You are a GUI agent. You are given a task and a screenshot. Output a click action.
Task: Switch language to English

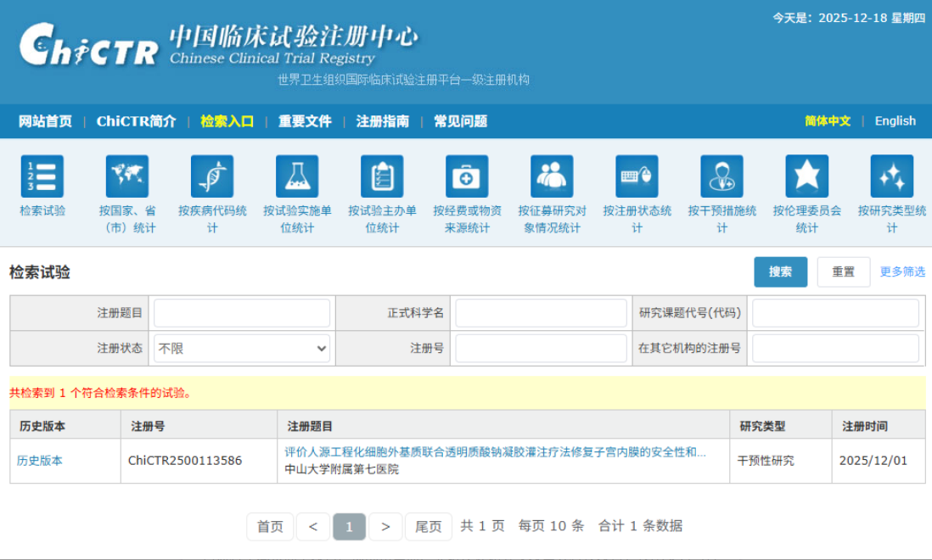click(x=895, y=121)
